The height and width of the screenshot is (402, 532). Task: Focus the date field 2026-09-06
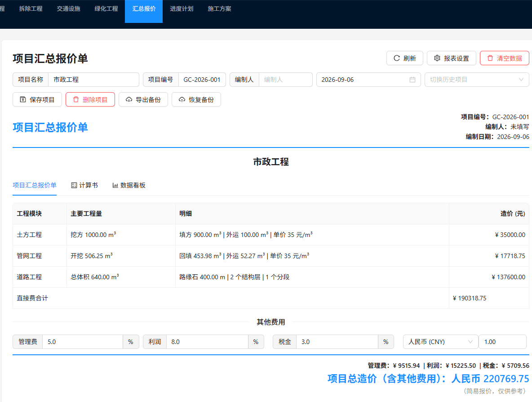coord(368,80)
